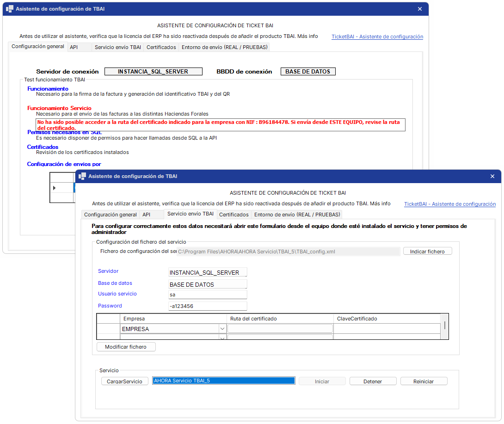Viewport: 504px width, 424px height.
Task: Click the Modificar fichero button
Action: (126, 347)
